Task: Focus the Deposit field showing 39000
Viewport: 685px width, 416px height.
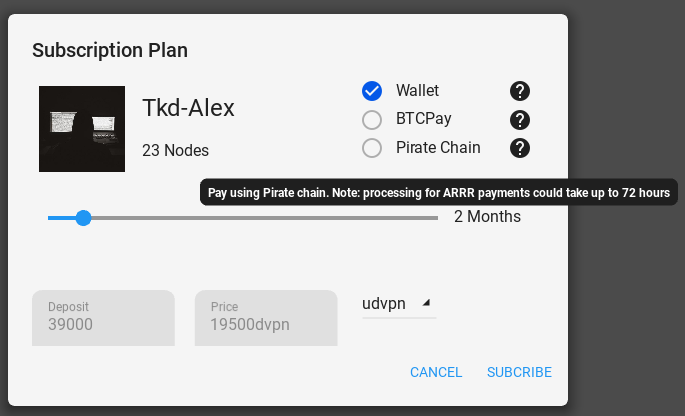Action: click(104, 318)
